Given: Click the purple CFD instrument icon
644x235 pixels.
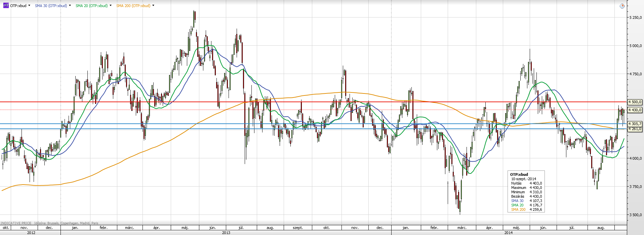Looking at the screenshot, I should (6, 6).
